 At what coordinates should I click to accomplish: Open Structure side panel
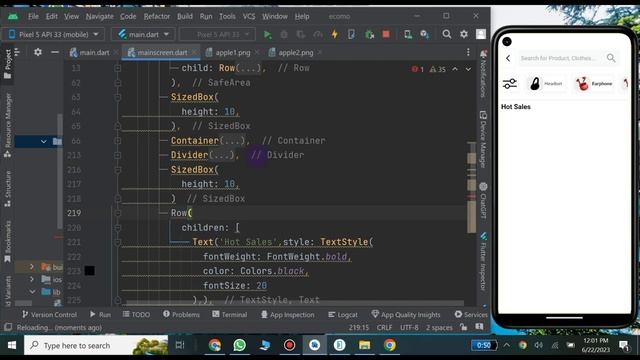[7, 188]
